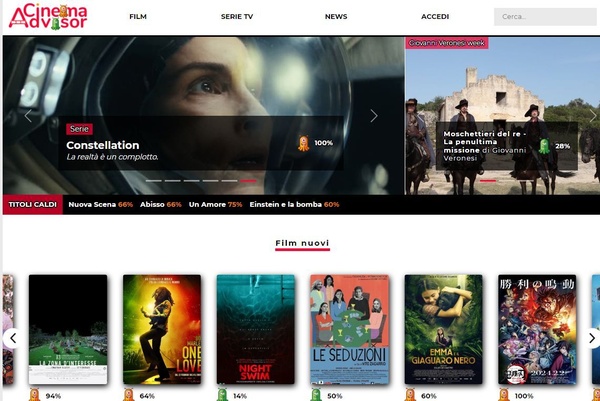Screen dimensions: 600x401
Task: Open the Giovanni Veronesi week tag
Action: tap(447, 43)
